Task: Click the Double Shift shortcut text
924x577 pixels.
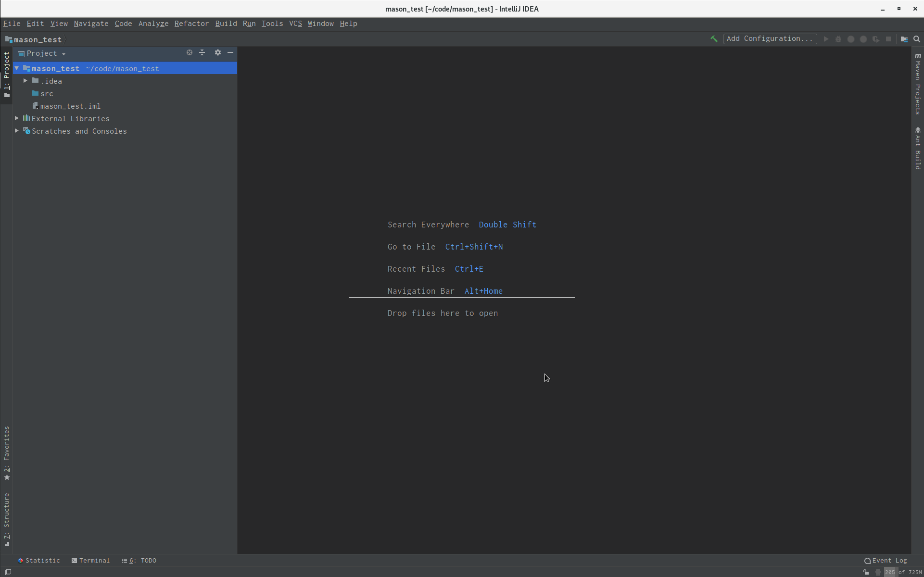Action: click(x=507, y=225)
